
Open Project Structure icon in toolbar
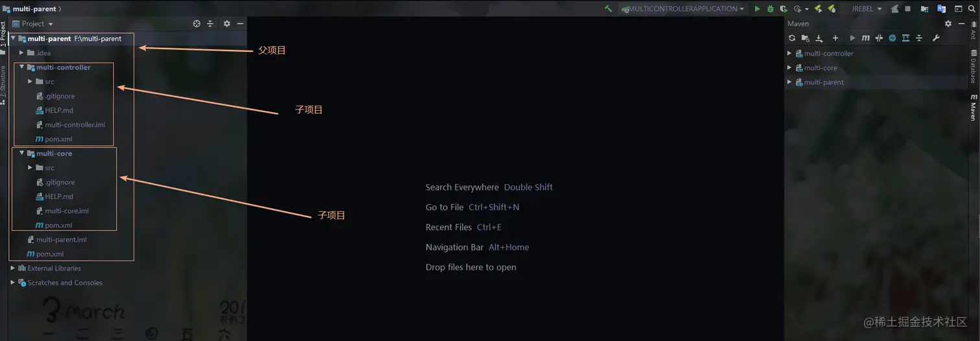pyautogui.click(x=924, y=9)
